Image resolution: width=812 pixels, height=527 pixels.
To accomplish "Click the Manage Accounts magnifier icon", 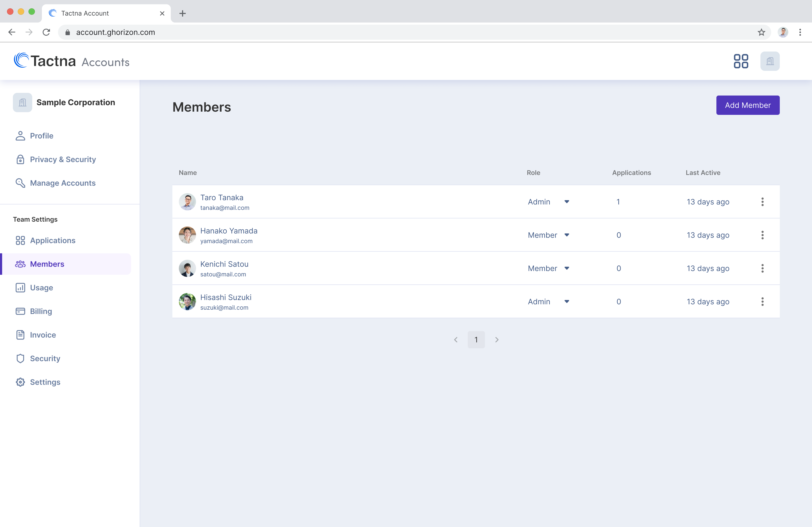I will tap(20, 183).
